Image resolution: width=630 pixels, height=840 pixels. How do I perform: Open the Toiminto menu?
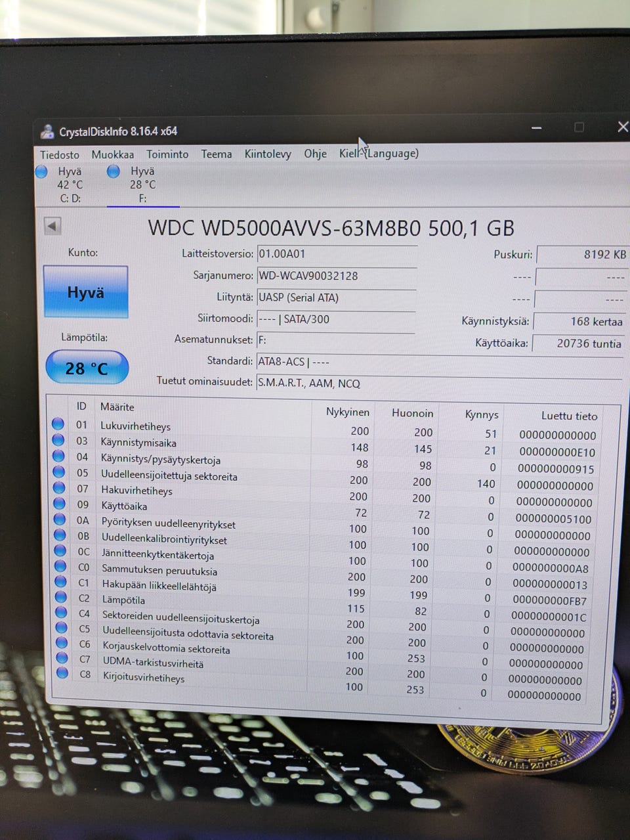point(167,154)
